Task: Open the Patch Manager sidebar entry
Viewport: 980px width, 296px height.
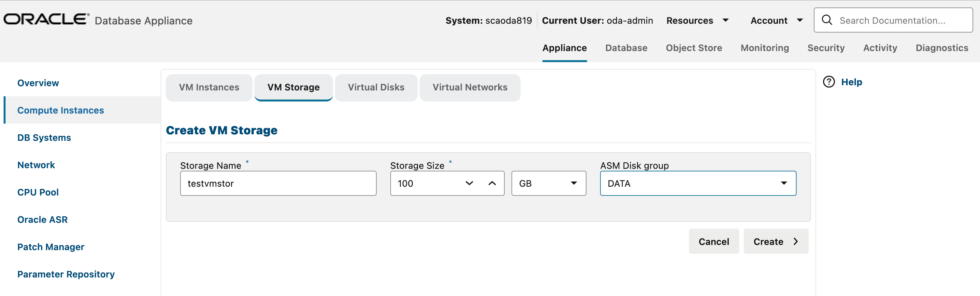Action: 50,247
